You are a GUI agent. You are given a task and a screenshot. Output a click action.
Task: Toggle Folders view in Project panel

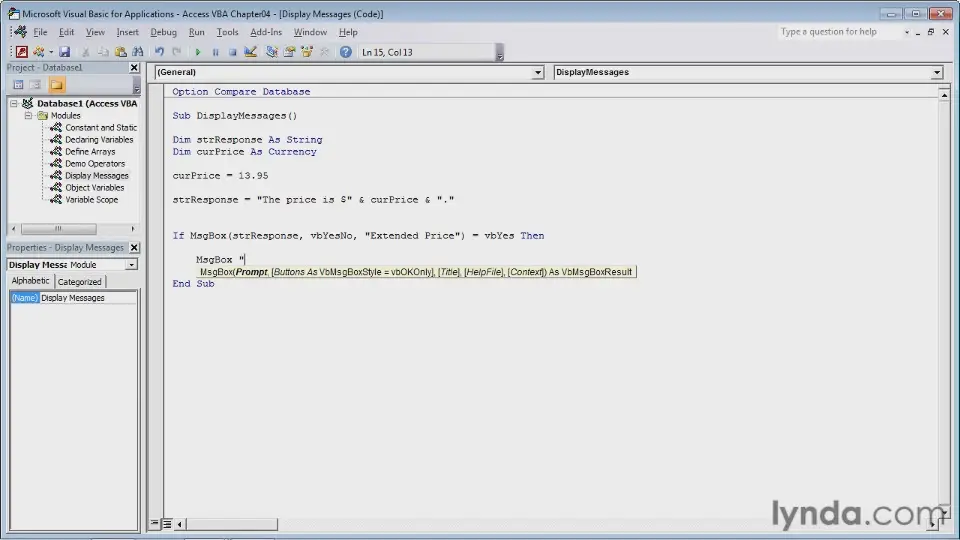click(x=57, y=84)
